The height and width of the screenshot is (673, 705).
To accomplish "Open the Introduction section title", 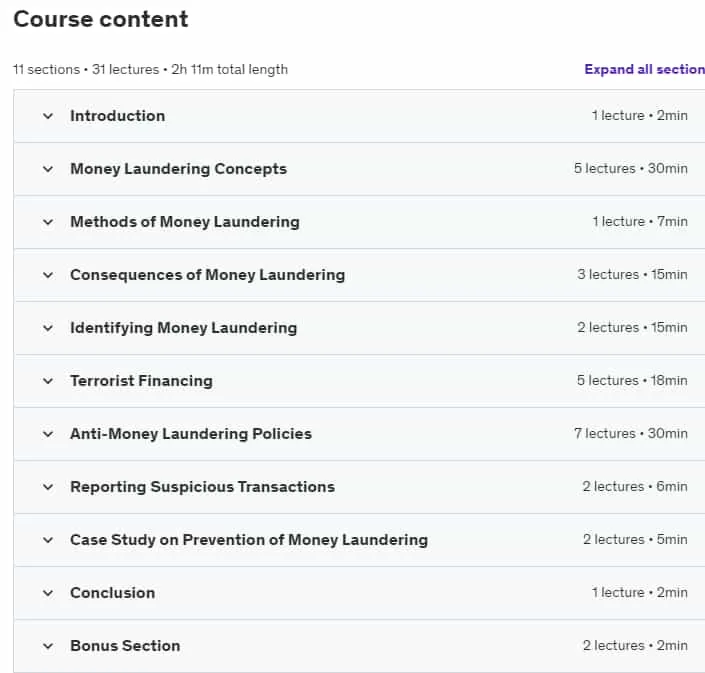I will coord(118,116).
